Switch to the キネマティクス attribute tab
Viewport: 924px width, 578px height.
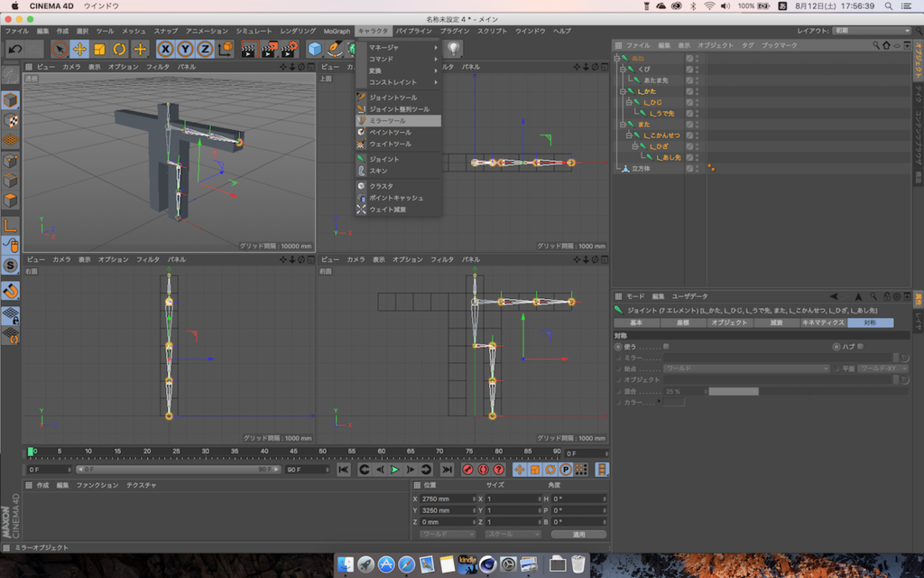click(x=823, y=322)
